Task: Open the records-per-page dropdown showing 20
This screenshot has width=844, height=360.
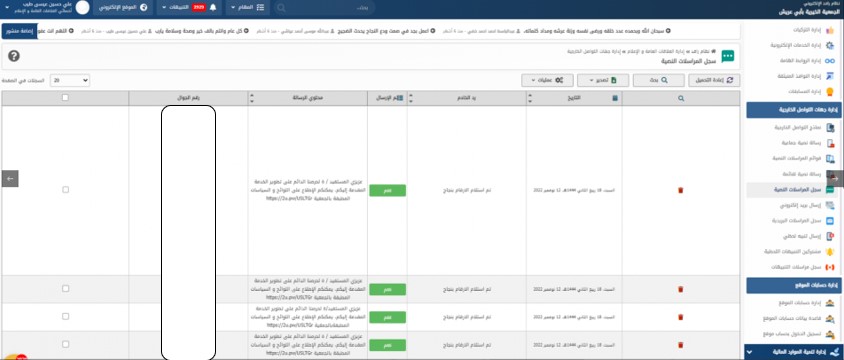Action: (x=70, y=80)
